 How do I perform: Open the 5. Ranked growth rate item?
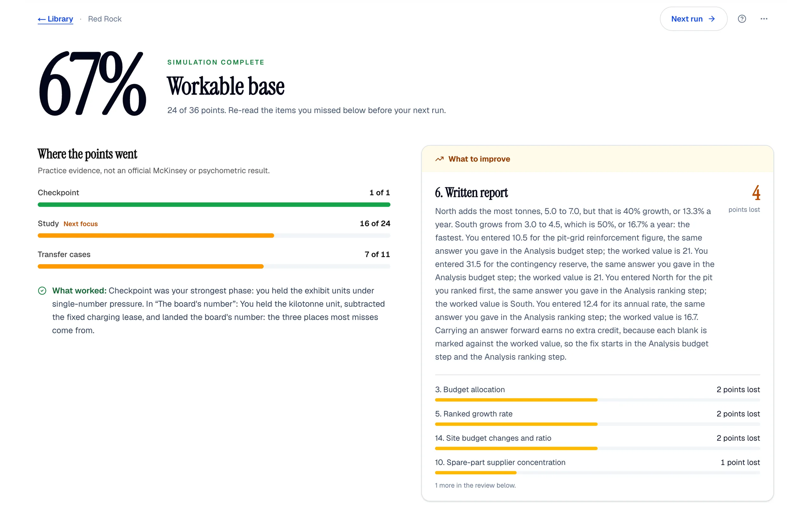[597, 417]
